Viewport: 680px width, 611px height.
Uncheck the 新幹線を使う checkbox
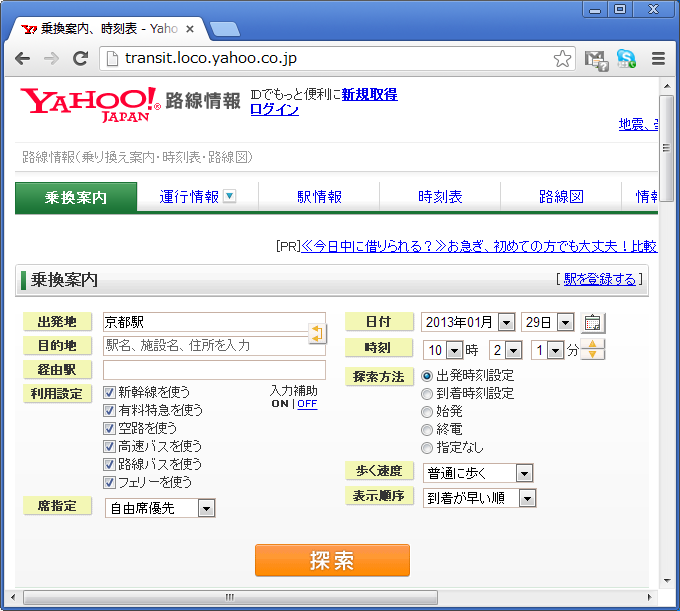[x=110, y=392]
